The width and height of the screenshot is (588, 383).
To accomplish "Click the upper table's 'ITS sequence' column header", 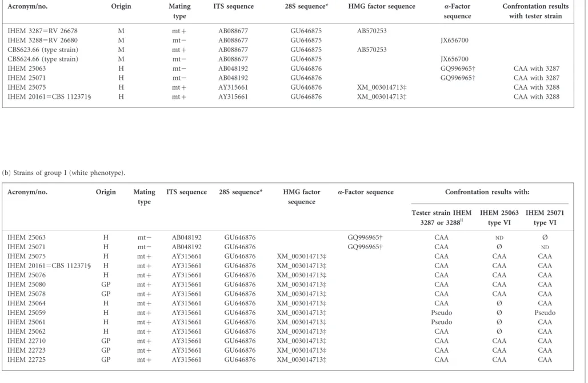I will point(233,6).
